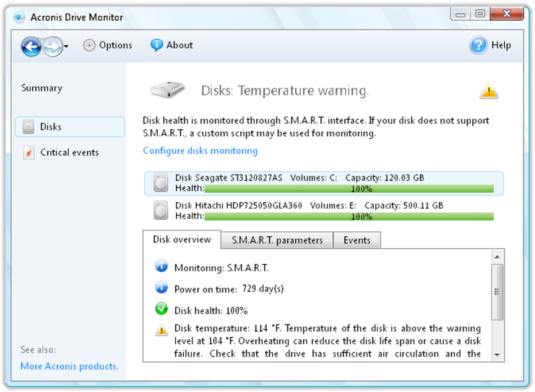
Task: Open the navigation history dropdown arrow
Action: [66, 46]
